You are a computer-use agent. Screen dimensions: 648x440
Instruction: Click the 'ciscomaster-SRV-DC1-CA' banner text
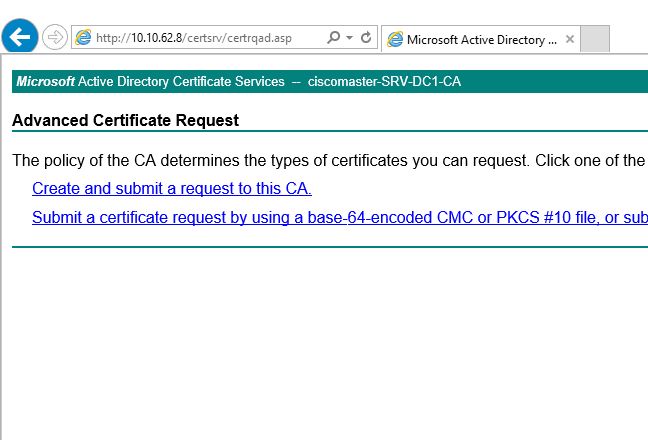pyautogui.click(x=384, y=81)
